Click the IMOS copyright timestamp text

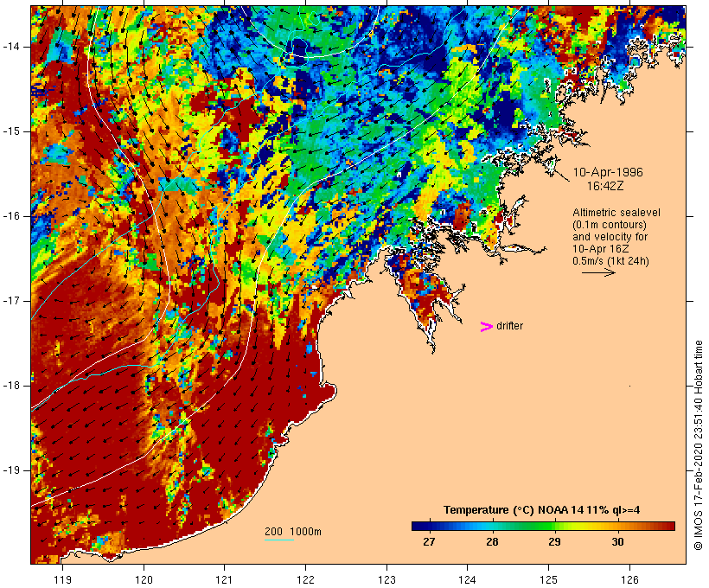tap(698, 445)
